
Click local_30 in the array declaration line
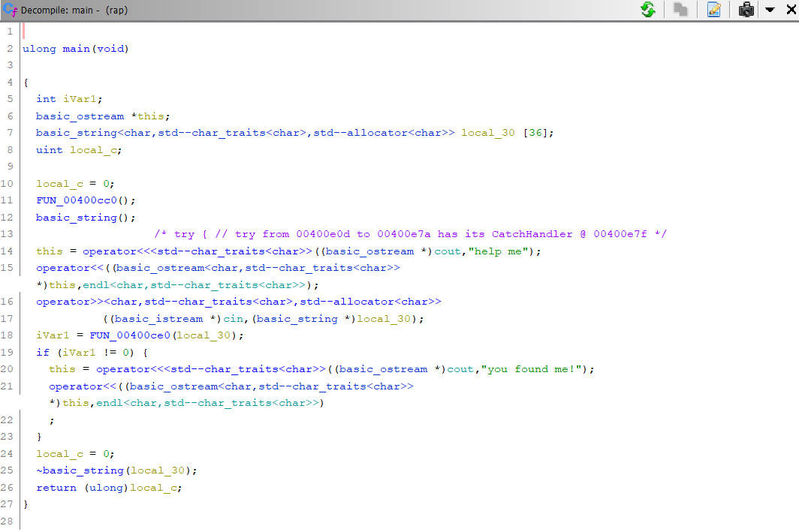click(487, 133)
